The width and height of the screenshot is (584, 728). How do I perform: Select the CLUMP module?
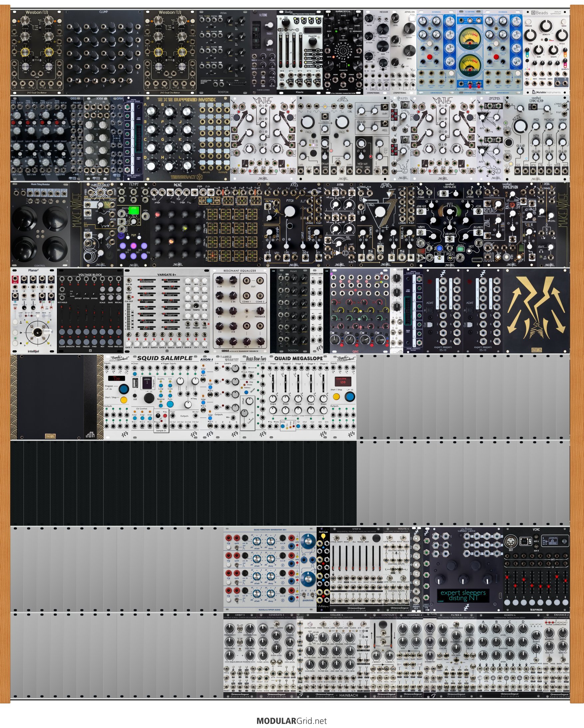(104, 52)
